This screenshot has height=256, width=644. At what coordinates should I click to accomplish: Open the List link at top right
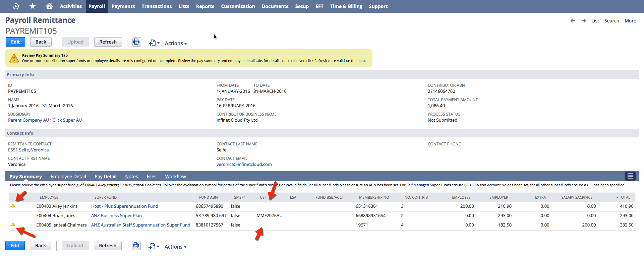tap(595, 21)
